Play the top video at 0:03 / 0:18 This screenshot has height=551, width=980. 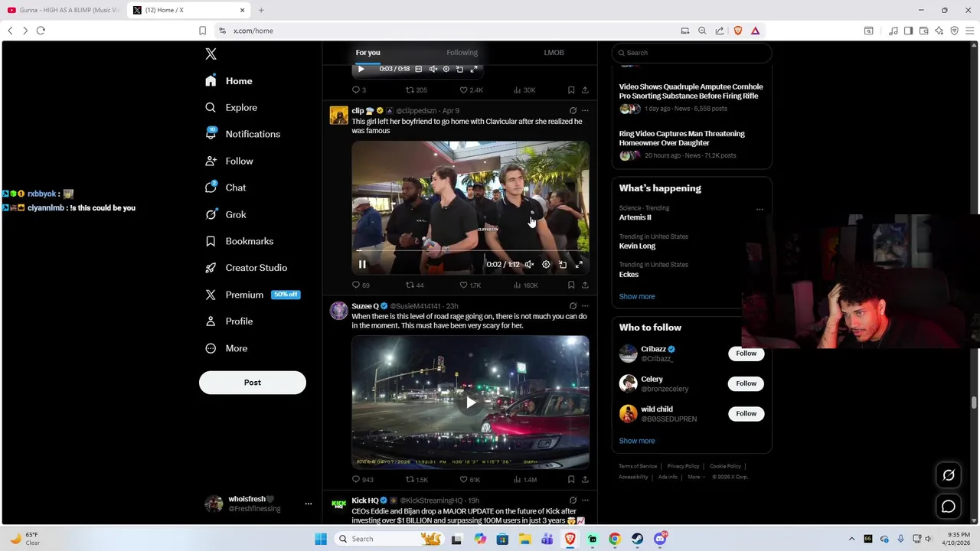(361, 69)
